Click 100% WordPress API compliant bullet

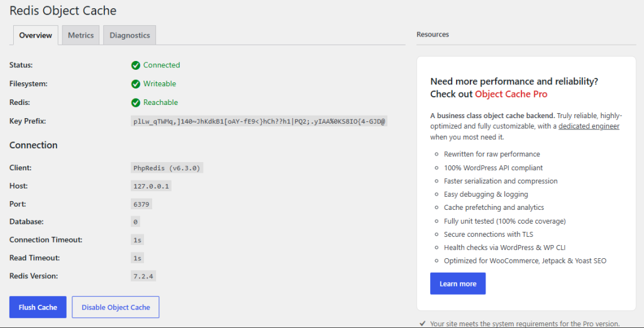(x=493, y=168)
